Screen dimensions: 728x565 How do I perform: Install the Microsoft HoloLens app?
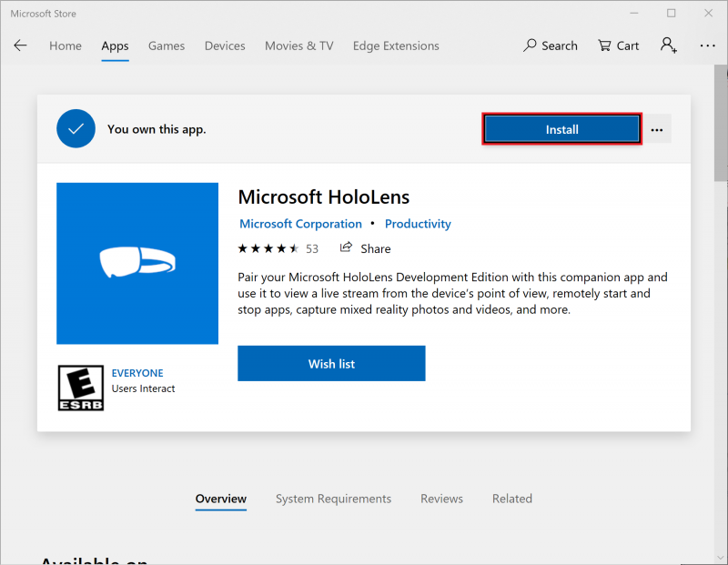(x=561, y=129)
